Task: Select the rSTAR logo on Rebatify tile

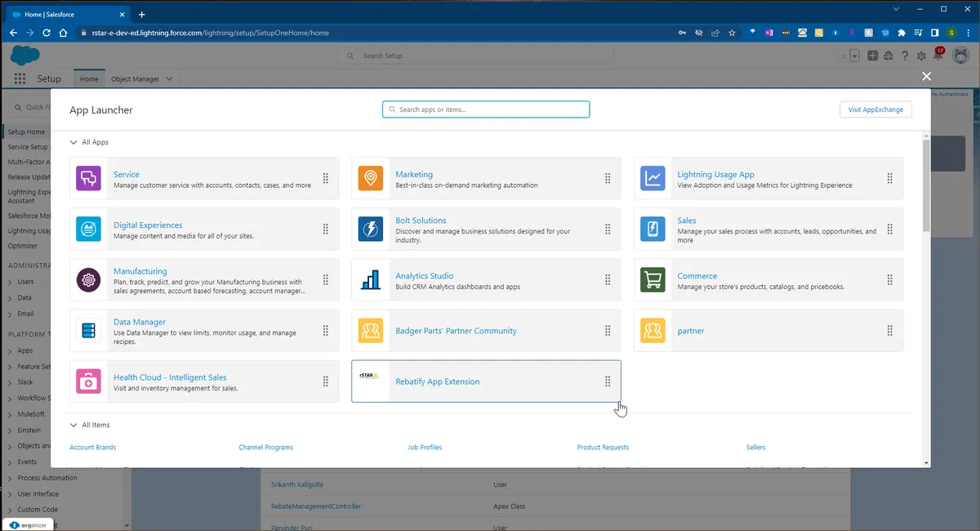Action: pyautogui.click(x=370, y=376)
